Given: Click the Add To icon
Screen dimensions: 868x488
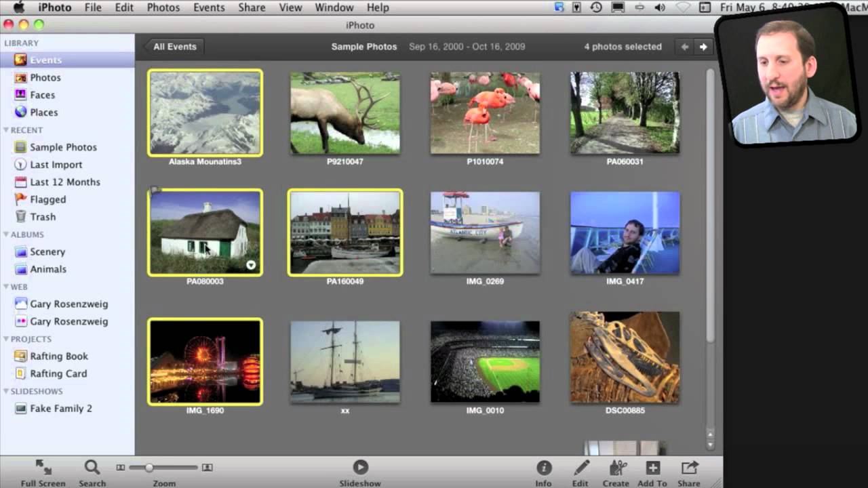Looking at the screenshot, I should pyautogui.click(x=652, y=468).
